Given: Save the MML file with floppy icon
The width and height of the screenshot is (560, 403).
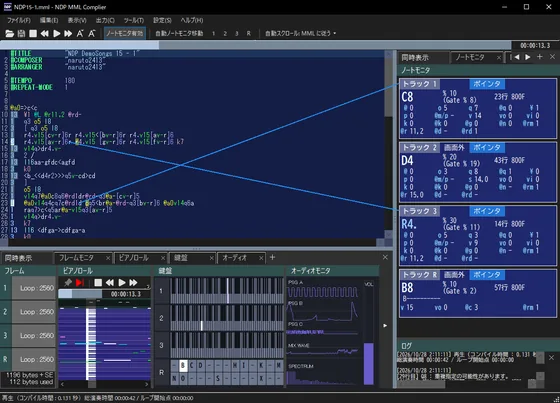Looking at the screenshot, I should (21, 34).
